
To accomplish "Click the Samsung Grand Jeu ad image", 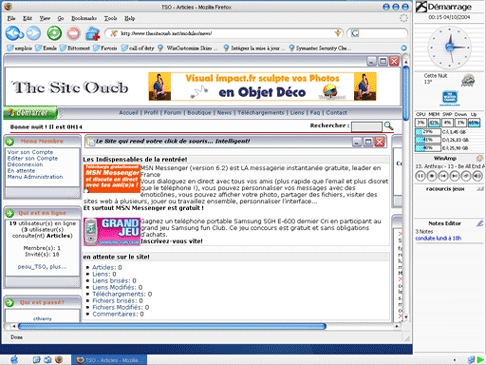I will 112,232.
